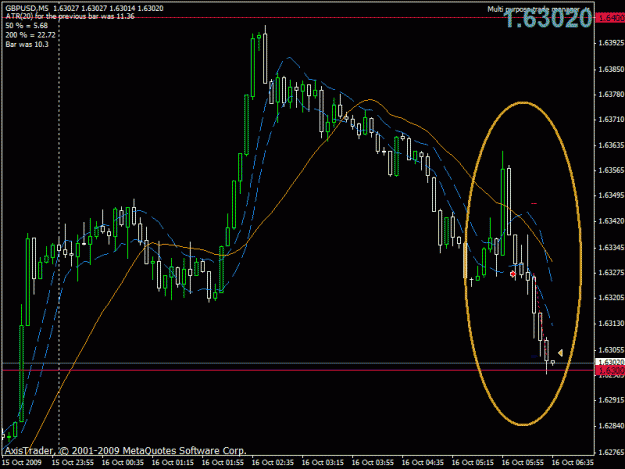Click the '16 Oct 02:35' time axis label
Screen dimensions: 625x469
click(273, 462)
